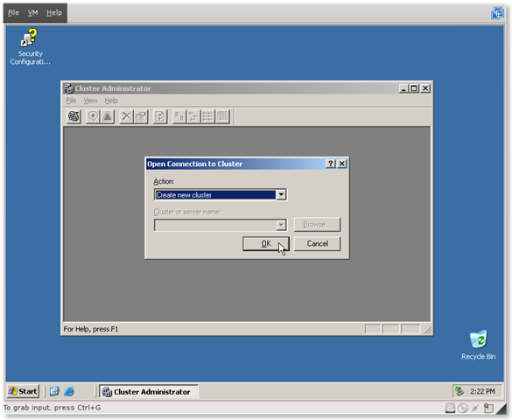Click the Open Connection toolbar icon

click(74, 116)
